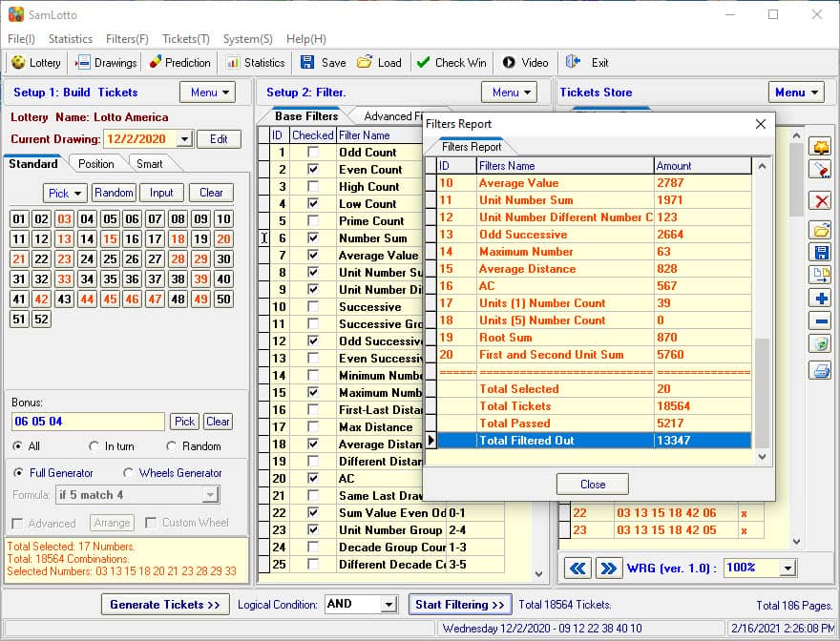
Task: Open the Setup 2 Filter Menu dropdown
Action: 509,93
